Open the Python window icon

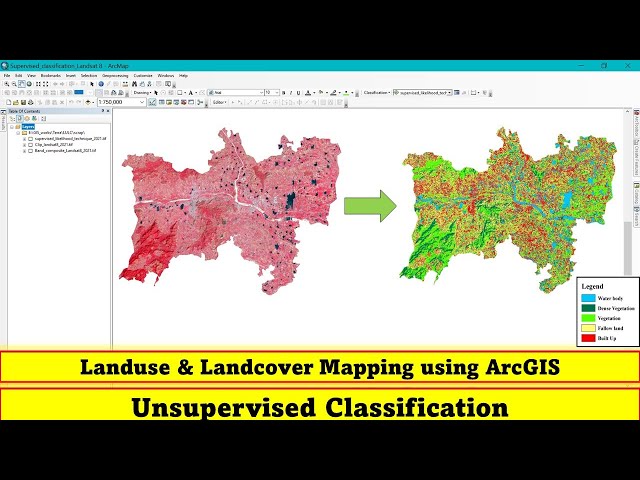[x=191, y=102]
